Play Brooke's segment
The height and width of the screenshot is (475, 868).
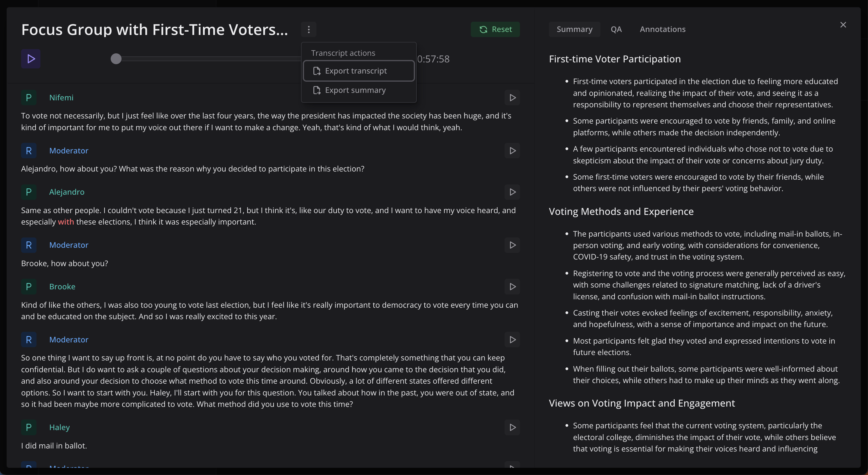click(x=512, y=287)
